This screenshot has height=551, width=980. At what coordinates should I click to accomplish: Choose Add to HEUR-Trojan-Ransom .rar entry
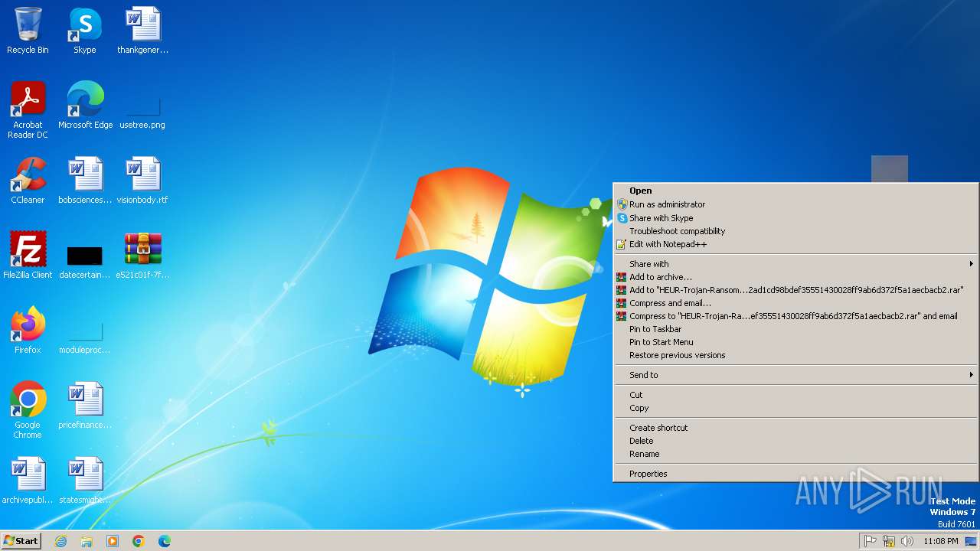(795, 290)
